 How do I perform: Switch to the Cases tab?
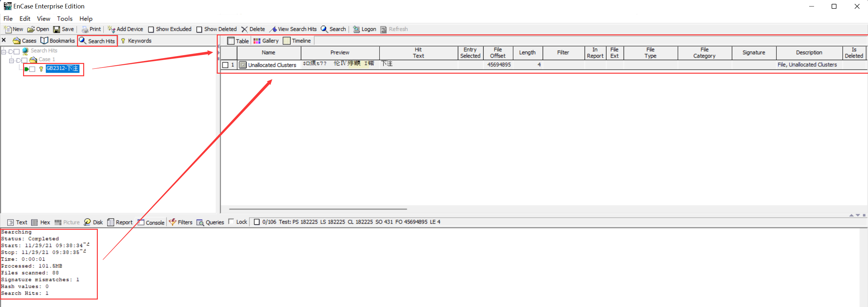[x=24, y=41]
